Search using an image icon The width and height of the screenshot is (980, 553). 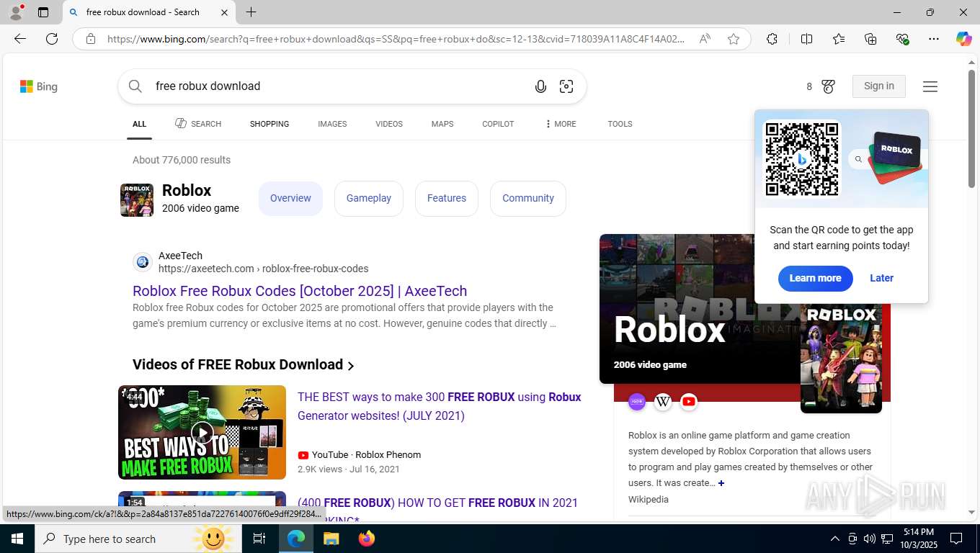point(566,86)
